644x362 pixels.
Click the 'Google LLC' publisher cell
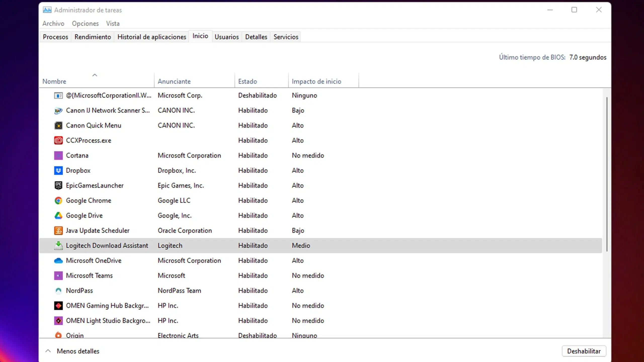174,201
